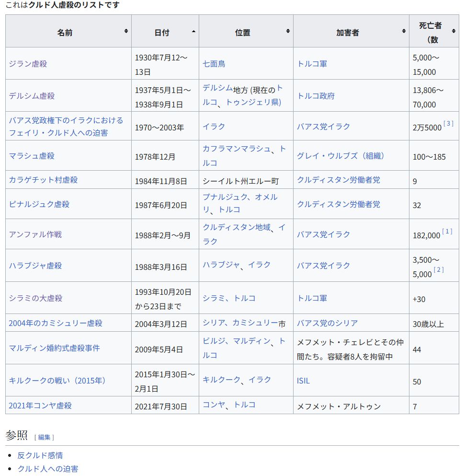
Task: Follow the クルド人への迫害 link
Action: click(48, 469)
